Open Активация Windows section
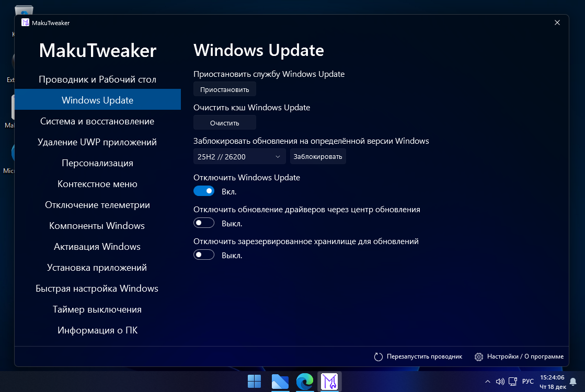This screenshot has width=585, height=392. (97, 247)
